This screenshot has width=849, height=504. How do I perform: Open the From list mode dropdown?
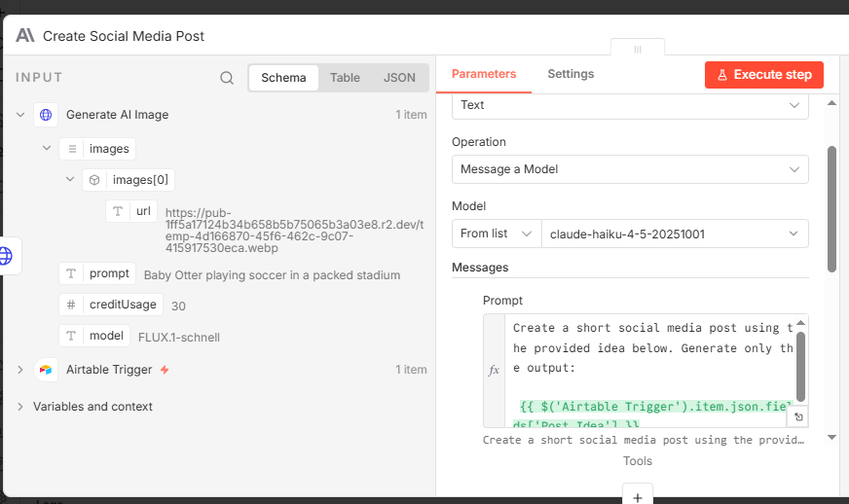tap(497, 234)
